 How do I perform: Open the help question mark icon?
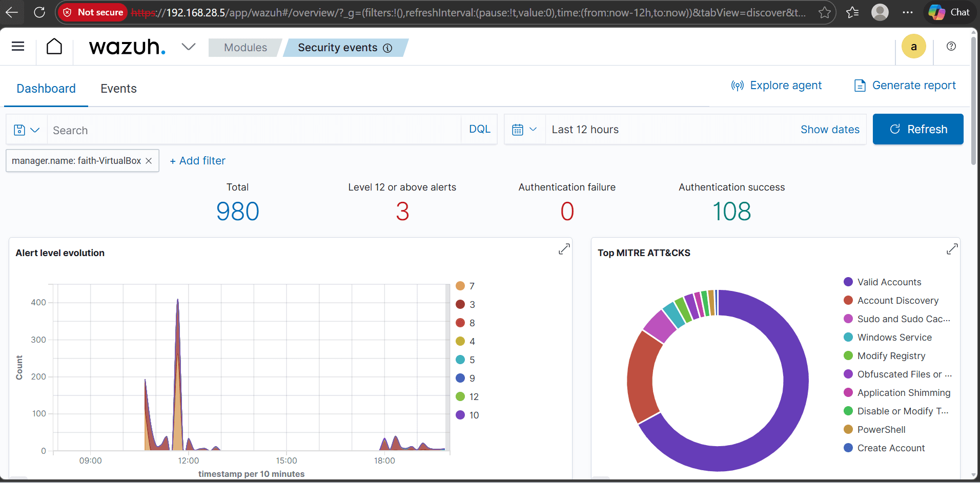(x=951, y=46)
